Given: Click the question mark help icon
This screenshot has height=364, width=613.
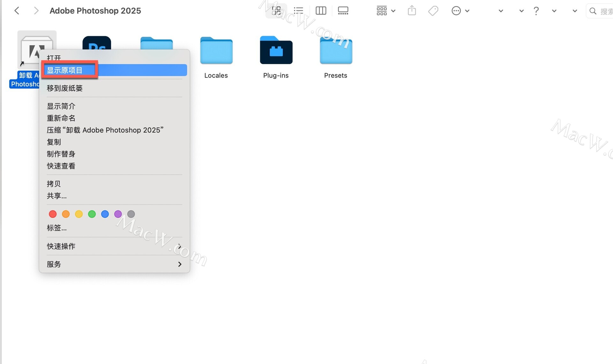Looking at the screenshot, I should click(x=536, y=11).
